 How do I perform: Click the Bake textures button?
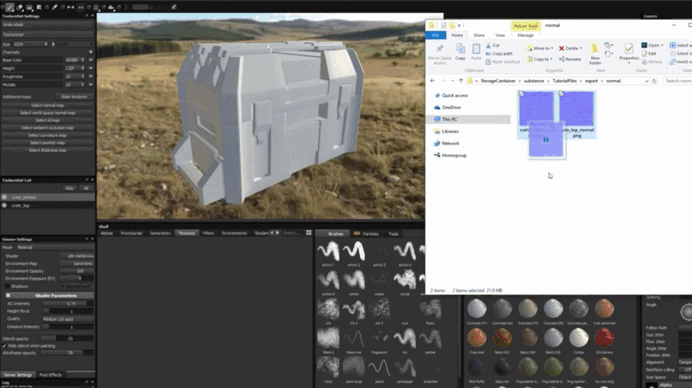74,96
